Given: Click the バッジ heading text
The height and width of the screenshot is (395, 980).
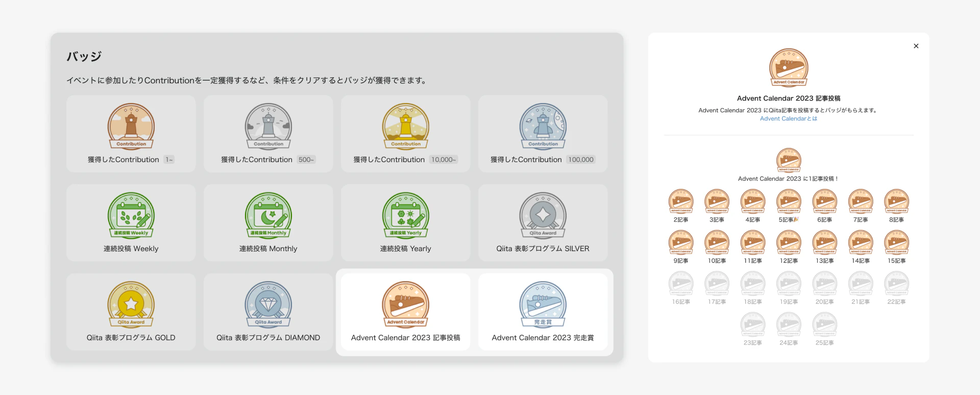Looking at the screenshot, I should pyautogui.click(x=84, y=56).
